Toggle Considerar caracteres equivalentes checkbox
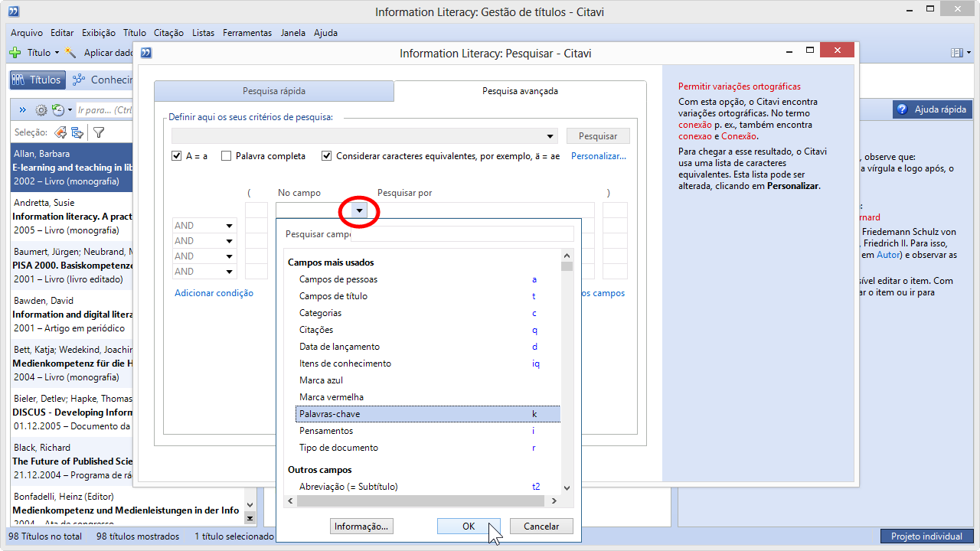This screenshot has width=980, height=551. pyautogui.click(x=327, y=156)
